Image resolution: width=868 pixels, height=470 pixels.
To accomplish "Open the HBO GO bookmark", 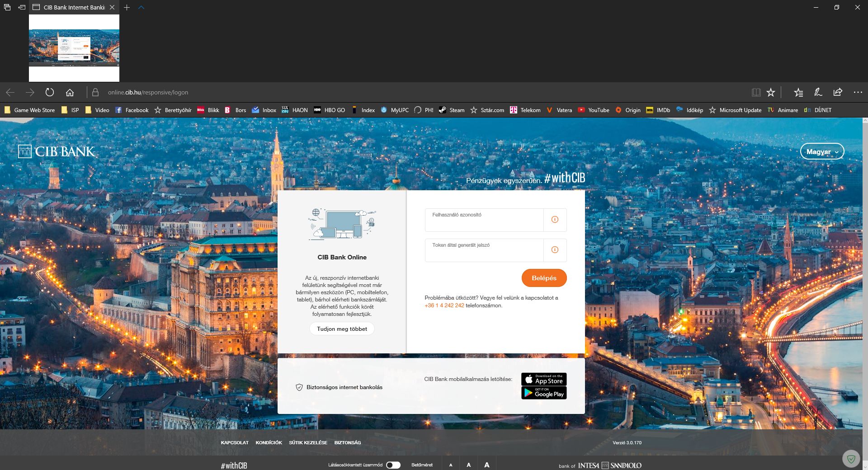I will (329, 110).
